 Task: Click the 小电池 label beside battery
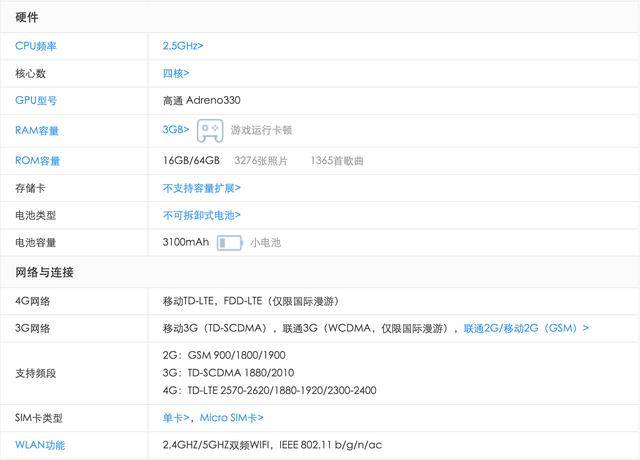[266, 242]
